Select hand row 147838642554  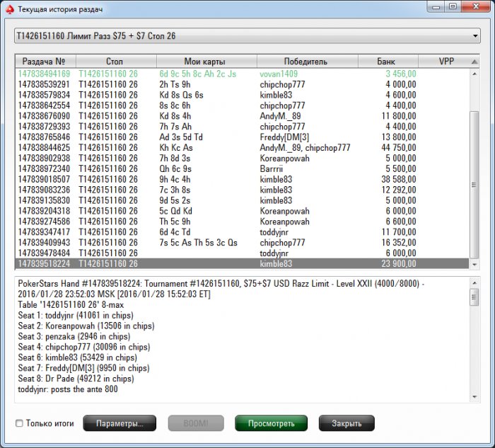pos(242,105)
